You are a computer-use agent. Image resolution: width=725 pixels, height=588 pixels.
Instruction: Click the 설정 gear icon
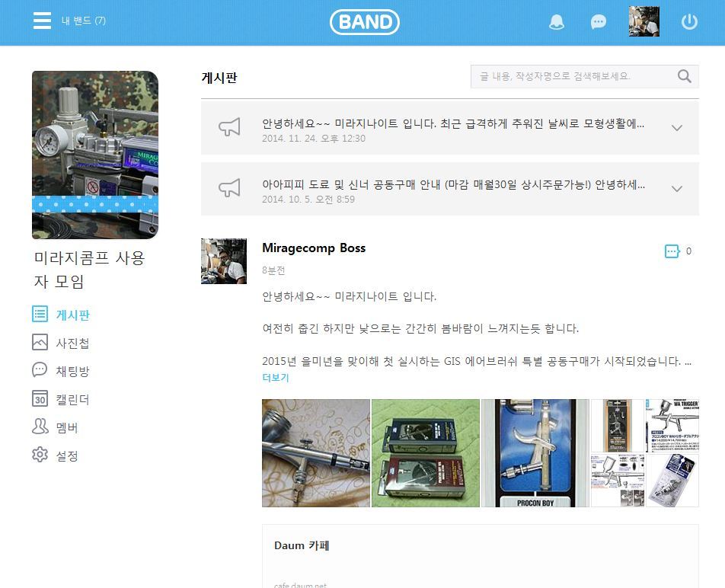[x=40, y=455]
